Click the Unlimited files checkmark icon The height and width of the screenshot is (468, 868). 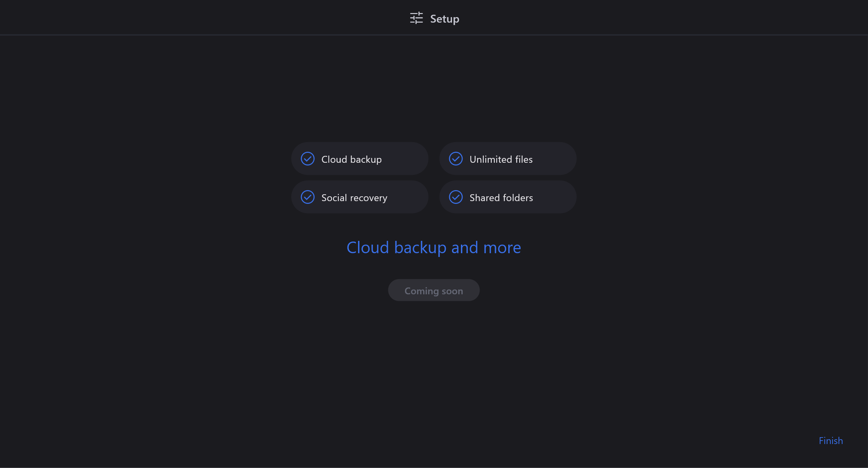click(x=456, y=159)
